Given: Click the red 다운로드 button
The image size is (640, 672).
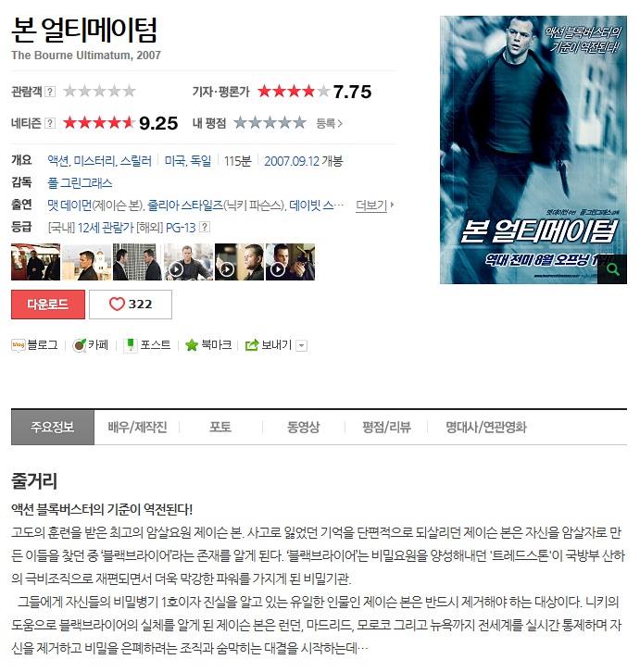Looking at the screenshot, I should point(48,305).
